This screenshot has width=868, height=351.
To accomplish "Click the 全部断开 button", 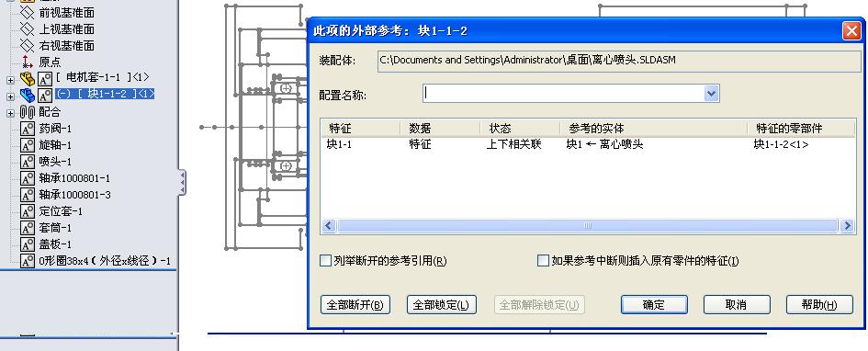I will pyautogui.click(x=355, y=304).
